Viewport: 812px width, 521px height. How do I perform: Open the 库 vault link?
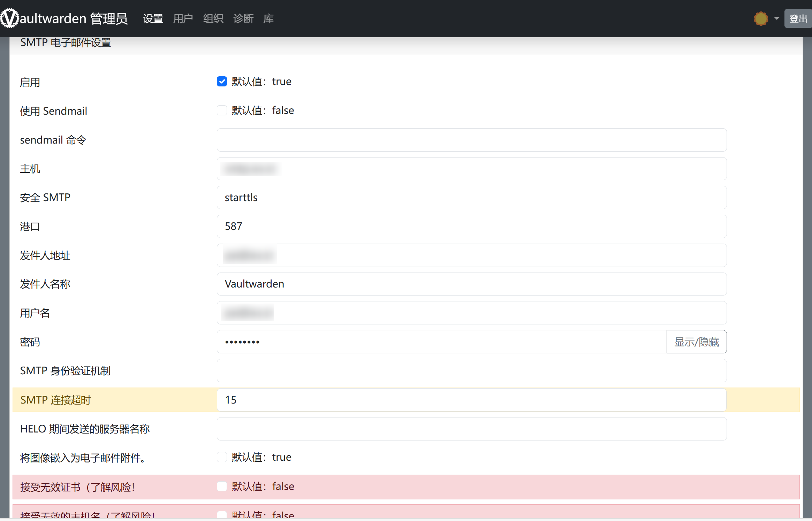268,18
